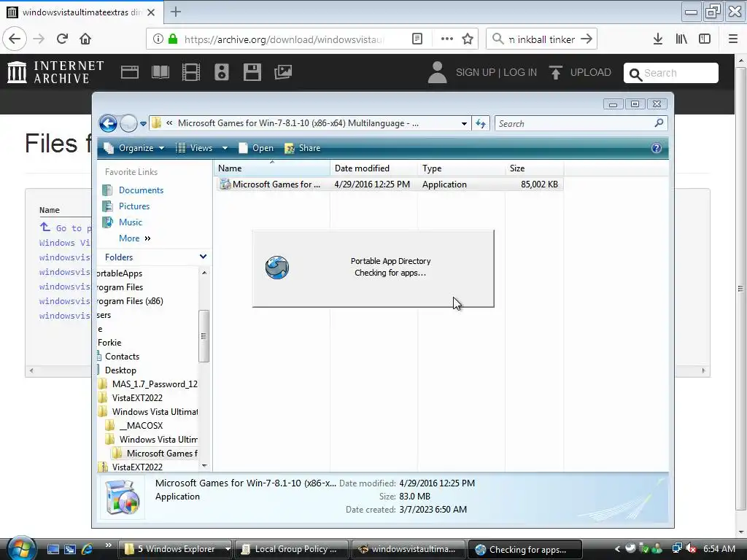Show more Favorite Links
Image resolution: width=747 pixels, height=560 pixels.
pyautogui.click(x=135, y=238)
